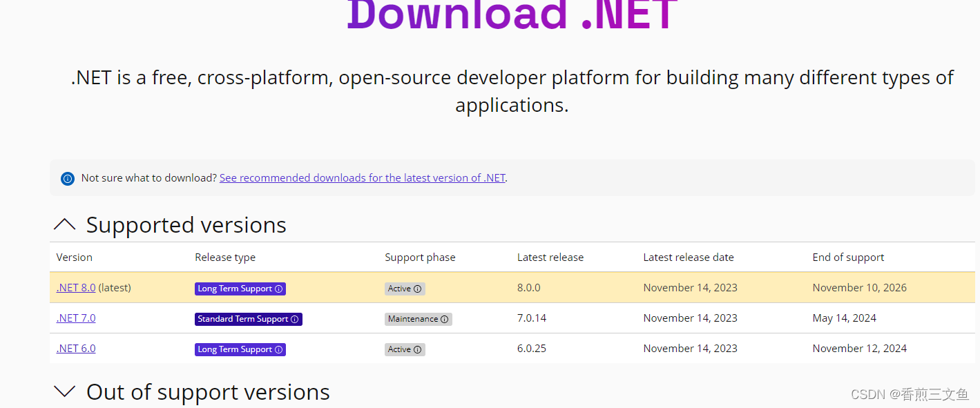Click release date 'November 14, 2023' in .NET 8.0 row
980x408 pixels.
pyautogui.click(x=691, y=287)
